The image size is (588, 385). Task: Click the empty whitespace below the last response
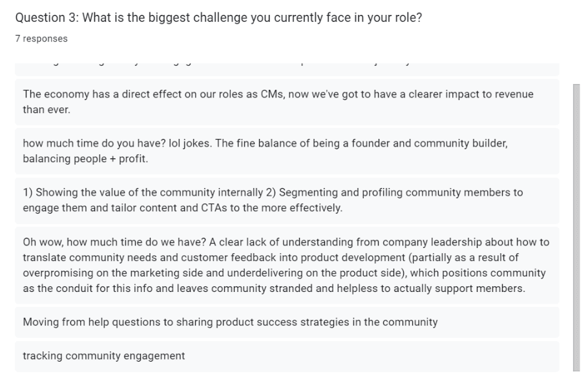click(284, 377)
